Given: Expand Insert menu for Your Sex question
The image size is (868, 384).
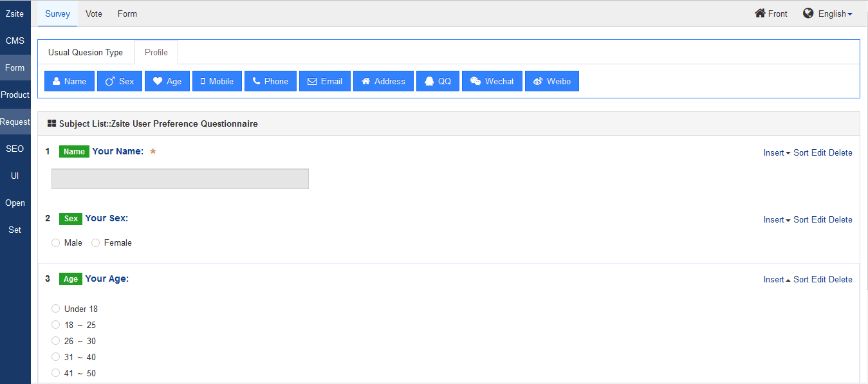Looking at the screenshot, I should [777, 219].
